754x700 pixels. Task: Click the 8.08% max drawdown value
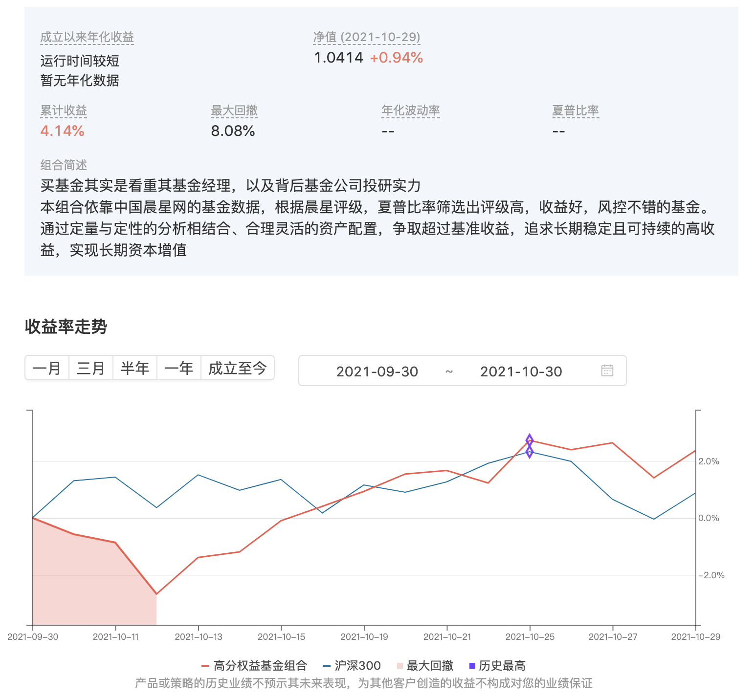[x=233, y=131]
